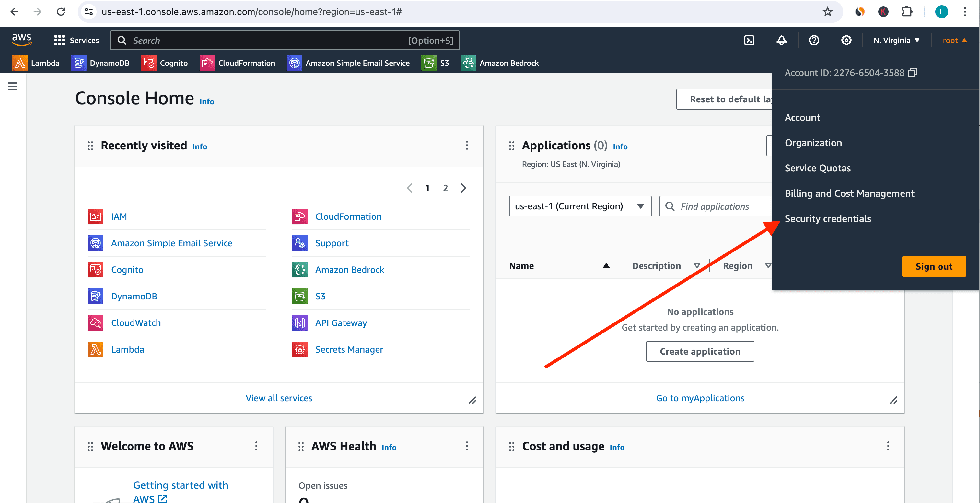Open Secrets Manager from recently visited
This screenshot has width=980, height=503.
pos(349,349)
